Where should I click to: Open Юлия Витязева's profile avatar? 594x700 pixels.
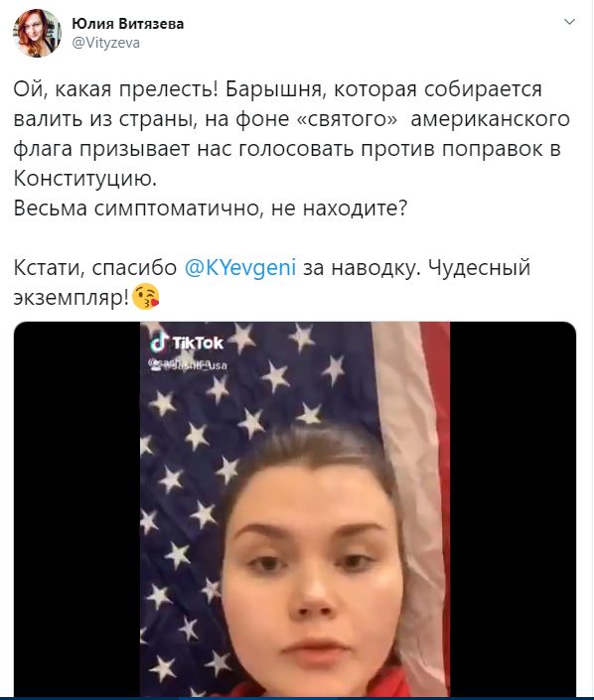pos(38,33)
